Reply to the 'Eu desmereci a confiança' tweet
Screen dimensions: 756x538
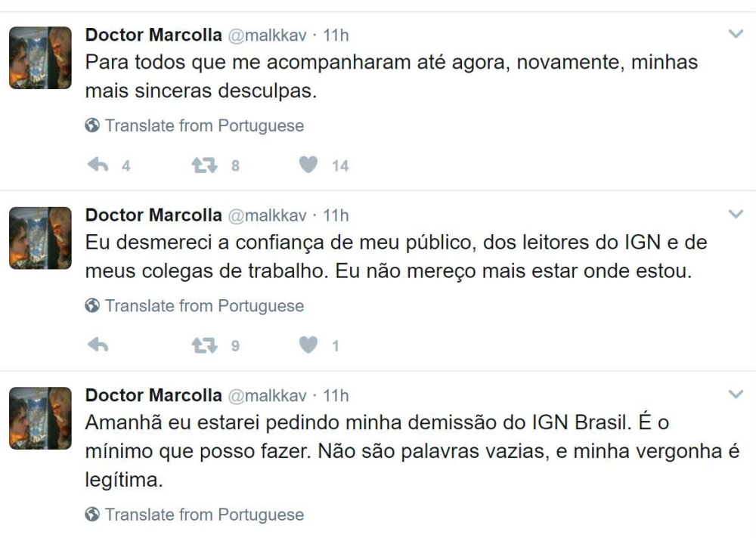(98, 345)
